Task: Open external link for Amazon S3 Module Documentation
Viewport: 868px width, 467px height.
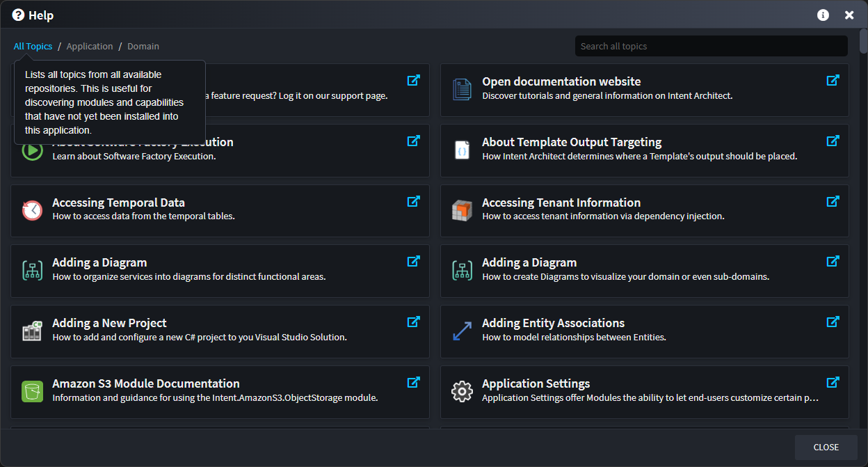Action: pos(413,383)
